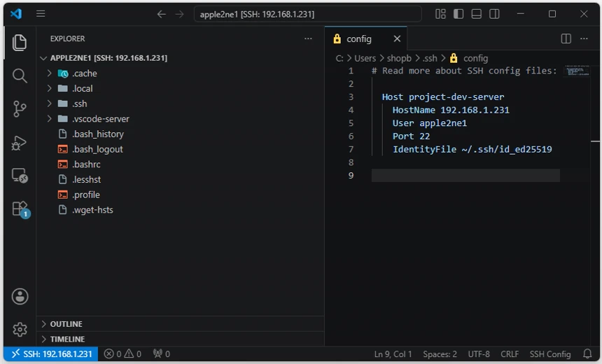Click the forwarded ports indicator
Viewport: 602px width, 364px height.
(161, 354)
